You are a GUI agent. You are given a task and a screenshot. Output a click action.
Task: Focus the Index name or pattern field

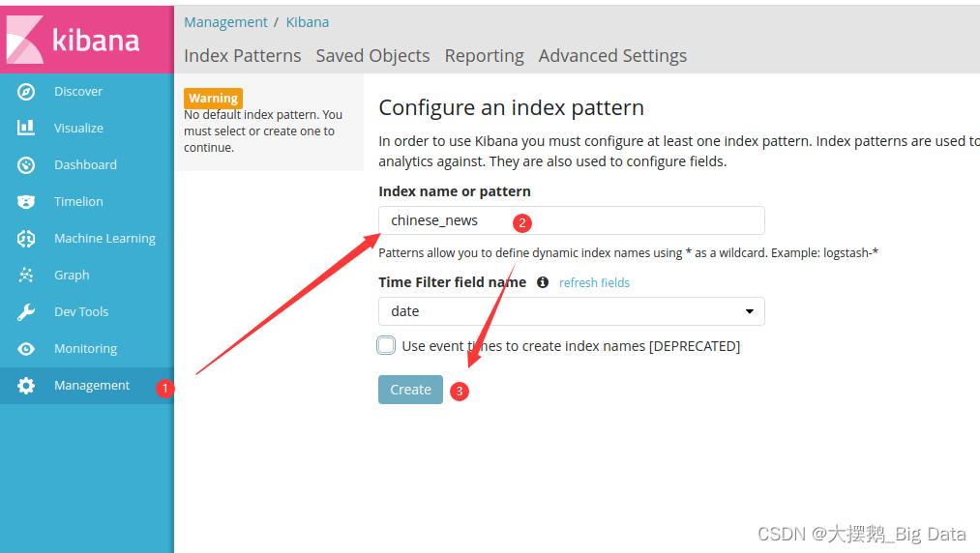(571, 220)
